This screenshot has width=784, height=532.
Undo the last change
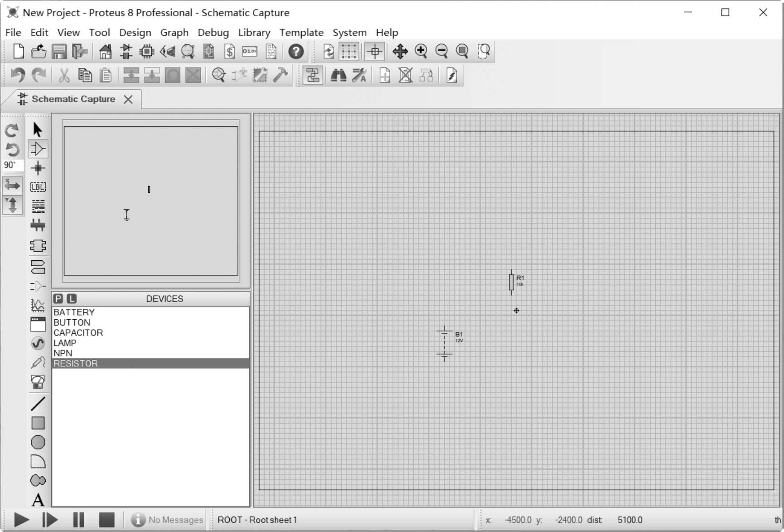(x=18, y=75)
